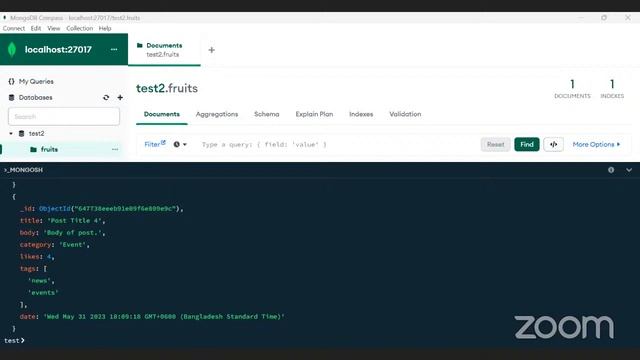Image resolution: width=640 pixels, height=360 pixels.
Task: Click the 'news' tag value
Action: coord(40,281)
